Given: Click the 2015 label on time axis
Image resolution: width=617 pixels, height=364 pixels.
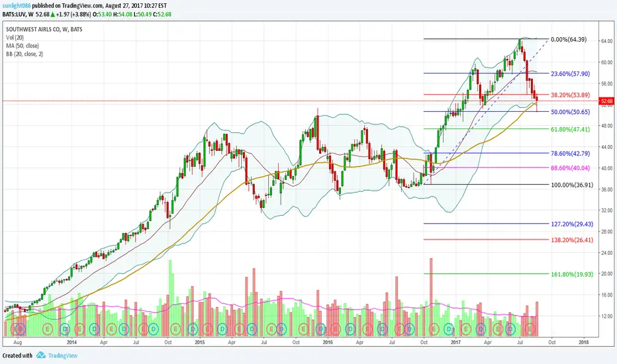Looking at the screenshot, I should (199, 342).
